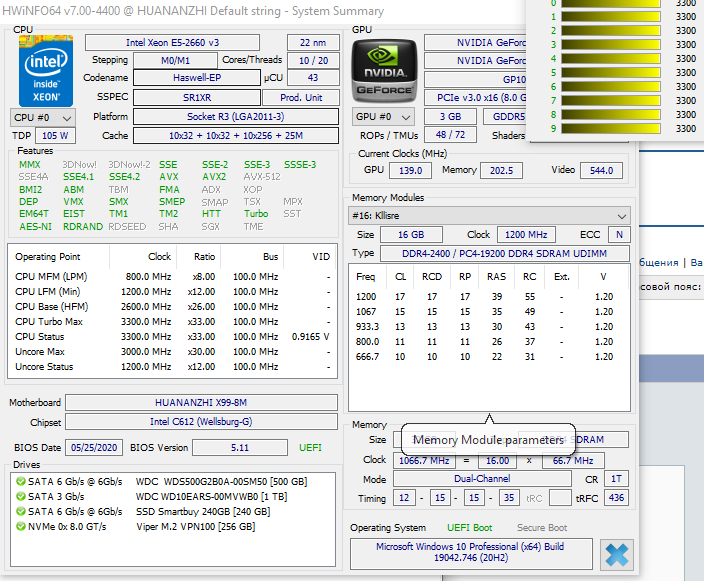Click the module clock 1200 MHz field

526,235
